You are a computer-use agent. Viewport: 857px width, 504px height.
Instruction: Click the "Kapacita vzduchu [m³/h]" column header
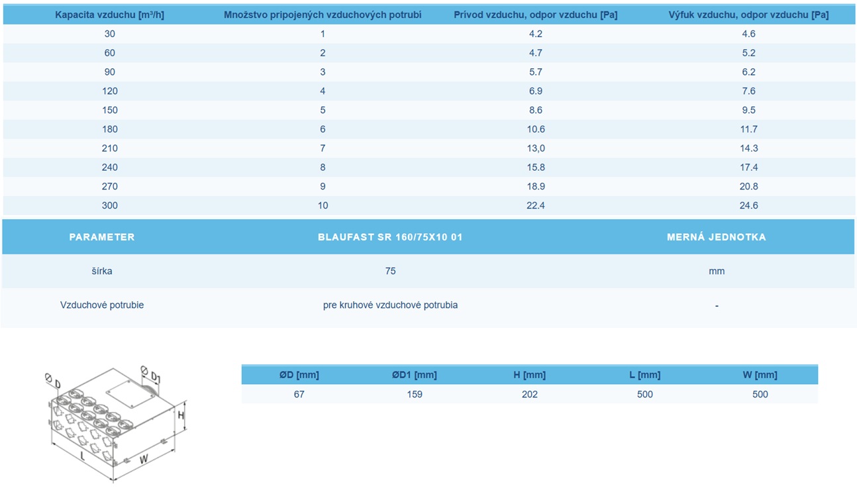point(109,15)
